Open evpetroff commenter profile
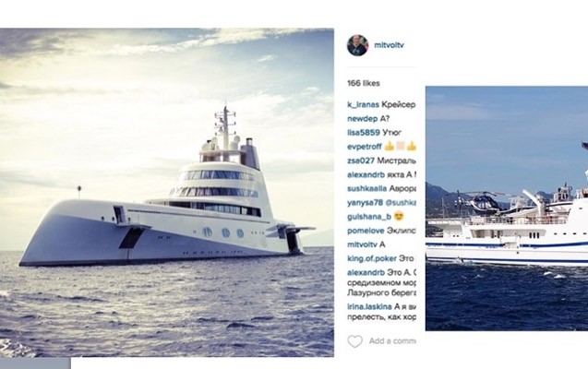The height and width of the screenshot is (369, 588). click(364, 146)
